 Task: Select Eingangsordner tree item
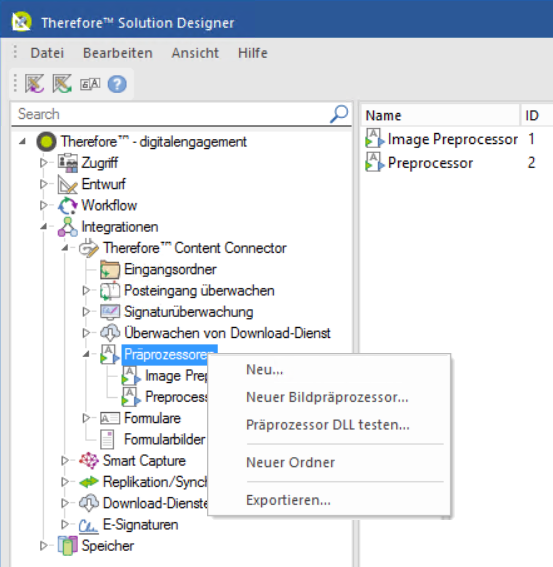(170, 269)
